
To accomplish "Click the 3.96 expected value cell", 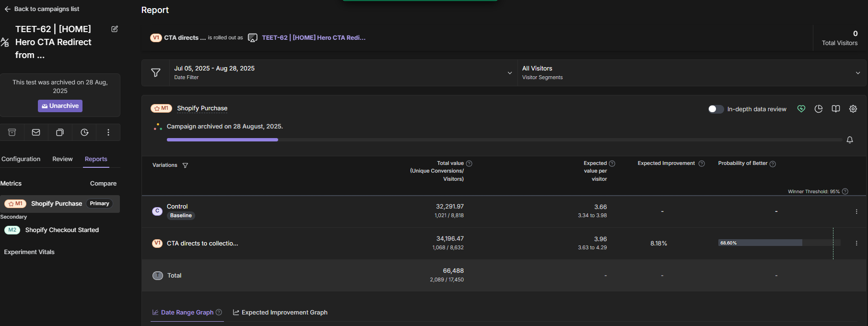I will [600, 239].
